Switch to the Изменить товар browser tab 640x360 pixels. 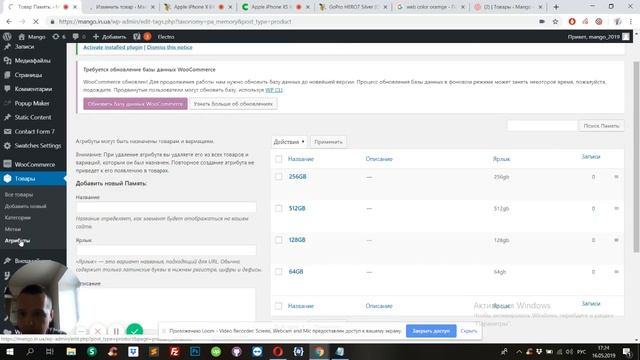tap(121, 7)
